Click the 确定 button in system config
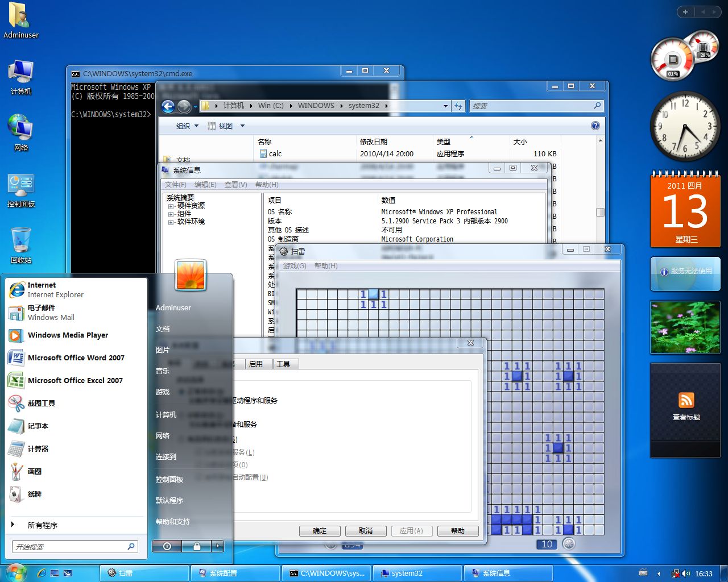This screenshot has height=582, width=728. (x=320, y=531)
